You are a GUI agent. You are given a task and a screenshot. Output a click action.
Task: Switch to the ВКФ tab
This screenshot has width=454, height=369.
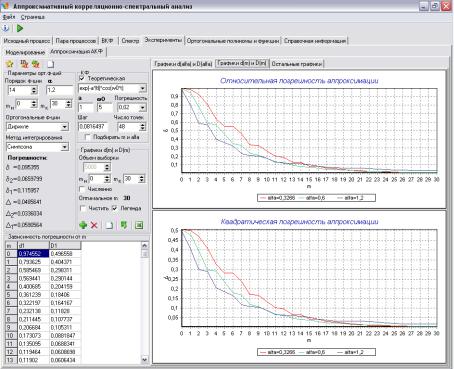tap(107, 41)
